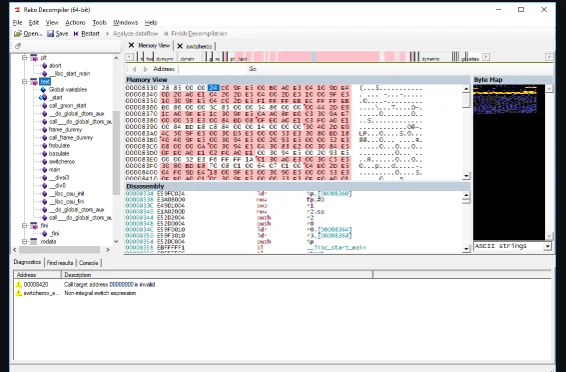This screenshot has height=372, width=566.
Task: Switch to the Diagnostics tab
Action: [27, 262]
